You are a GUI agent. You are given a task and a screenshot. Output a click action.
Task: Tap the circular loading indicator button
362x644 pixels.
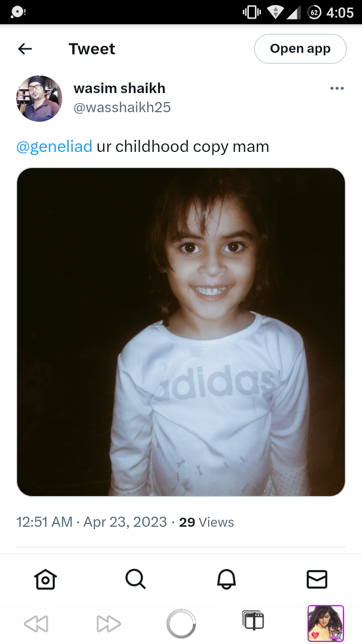pyautogui.click(x=181, y=624)
